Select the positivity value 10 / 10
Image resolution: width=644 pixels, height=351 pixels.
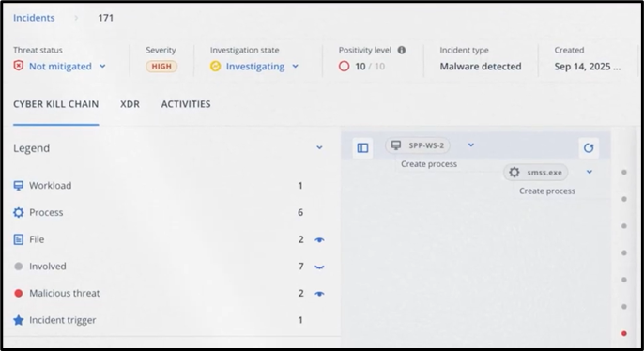pos(370,66)
